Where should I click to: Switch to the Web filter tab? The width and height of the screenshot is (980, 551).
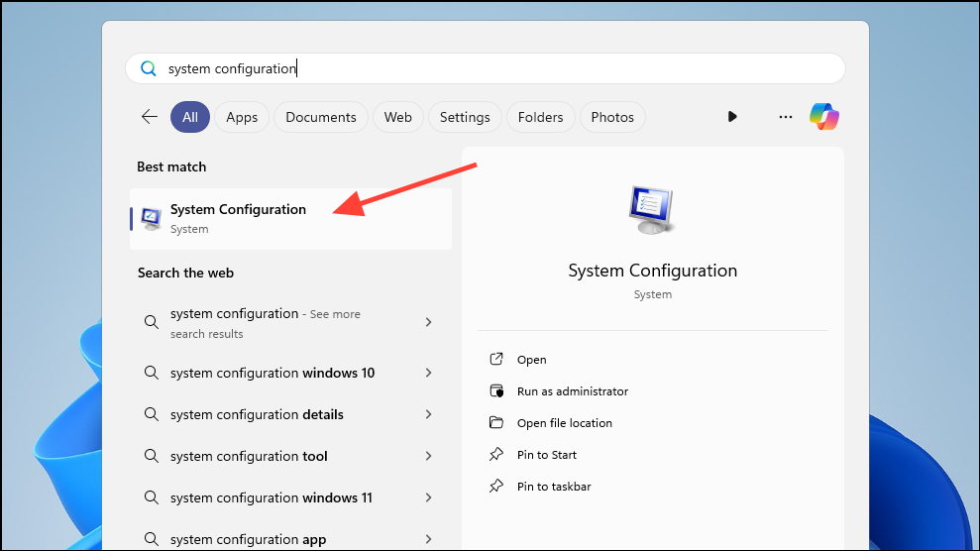click(398, 117)
